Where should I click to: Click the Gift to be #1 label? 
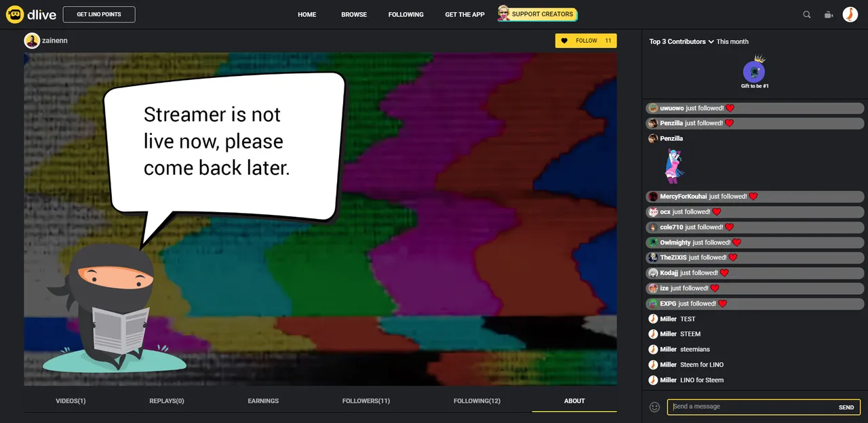(755, 86)
